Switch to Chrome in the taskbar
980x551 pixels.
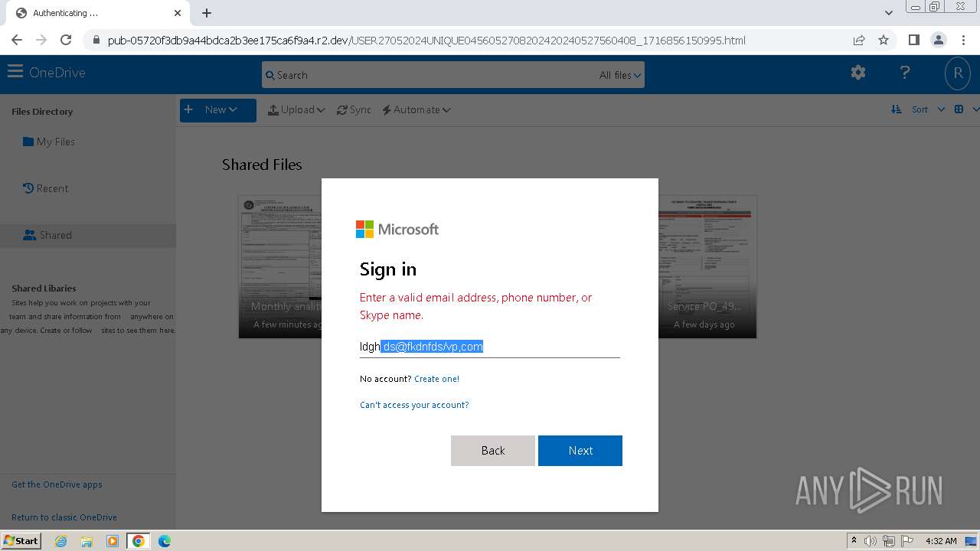[x=139, y=541]
